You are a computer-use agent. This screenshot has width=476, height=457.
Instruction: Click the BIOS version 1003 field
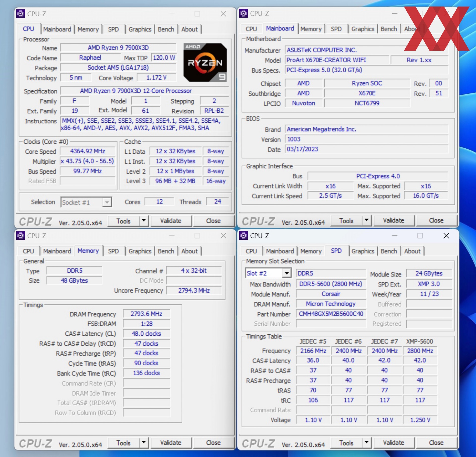coord(366,139)
